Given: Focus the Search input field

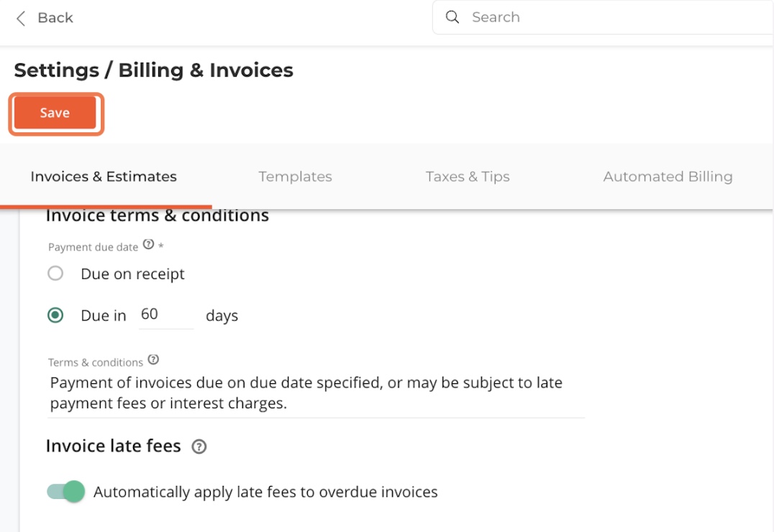Looking at the screenshot, I should (x=611, y=17).
